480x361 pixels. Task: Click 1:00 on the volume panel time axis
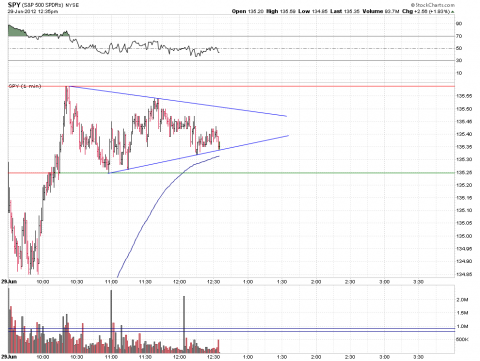click(x=248, y=357)
